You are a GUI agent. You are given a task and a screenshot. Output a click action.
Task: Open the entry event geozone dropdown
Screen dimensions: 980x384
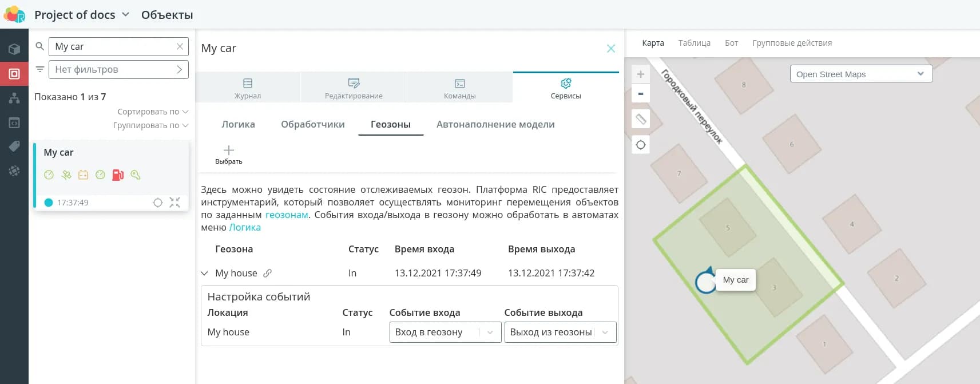click(x=445, y=332)
